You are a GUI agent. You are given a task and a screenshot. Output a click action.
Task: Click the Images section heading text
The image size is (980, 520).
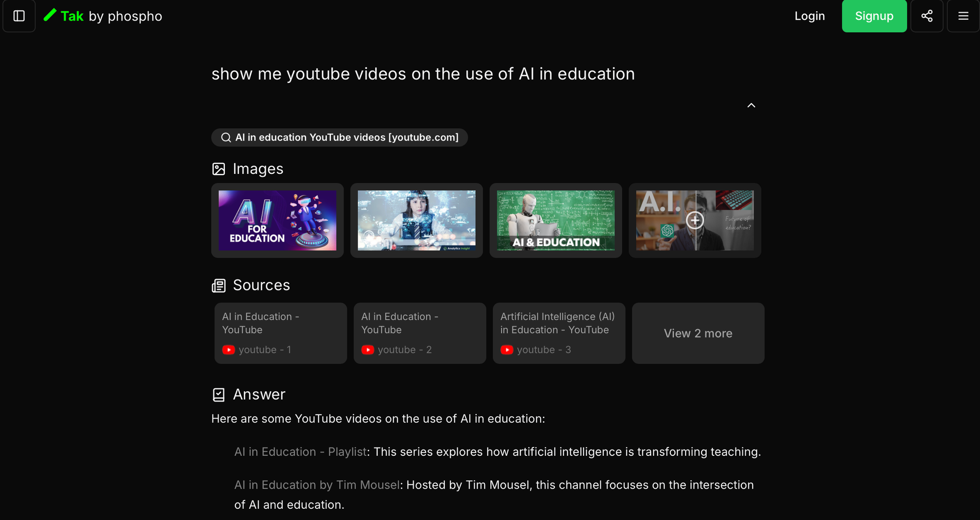pyautogui.click(x=258, y=169)
